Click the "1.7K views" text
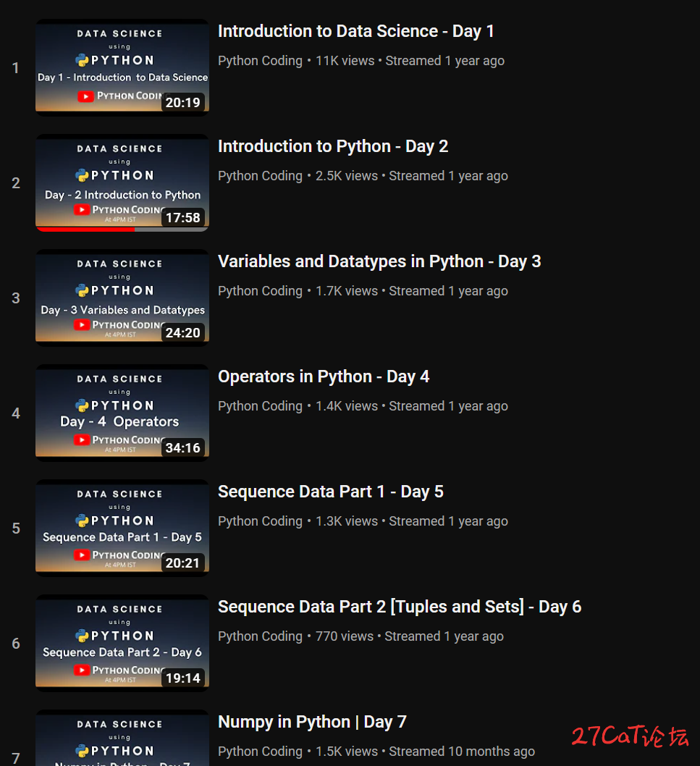Viewport: 700px width, 766px height. point(347,291)
